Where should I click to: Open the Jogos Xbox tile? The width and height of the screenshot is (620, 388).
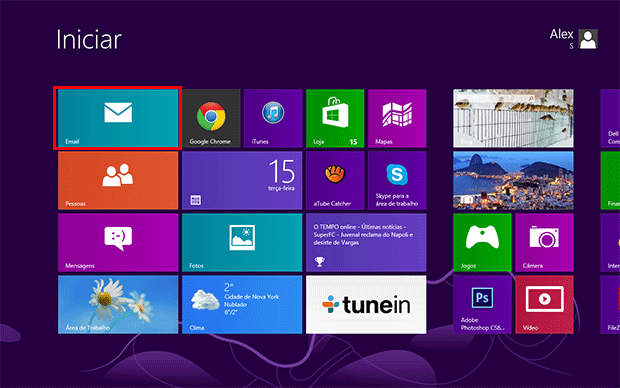[x=482, y=242]
